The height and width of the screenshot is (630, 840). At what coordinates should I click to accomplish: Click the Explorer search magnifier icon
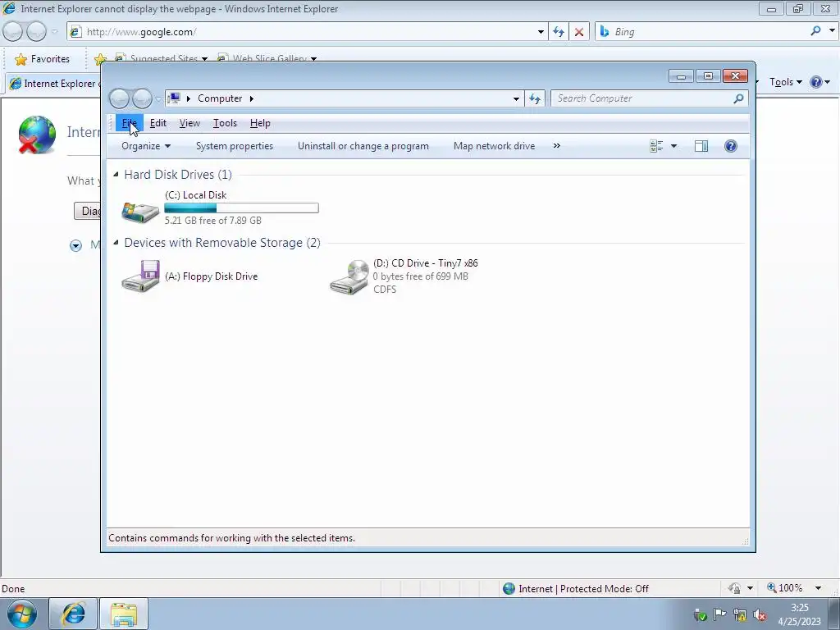tap(739, 98)
